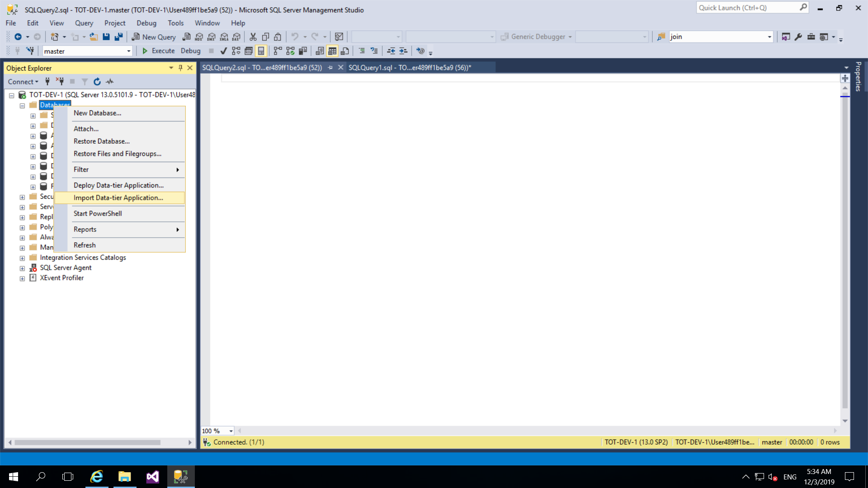The height and width of the screenshot is (488, 868).
Task: Click the Analysis Services MDX Query icon
Action: (199, 37)
